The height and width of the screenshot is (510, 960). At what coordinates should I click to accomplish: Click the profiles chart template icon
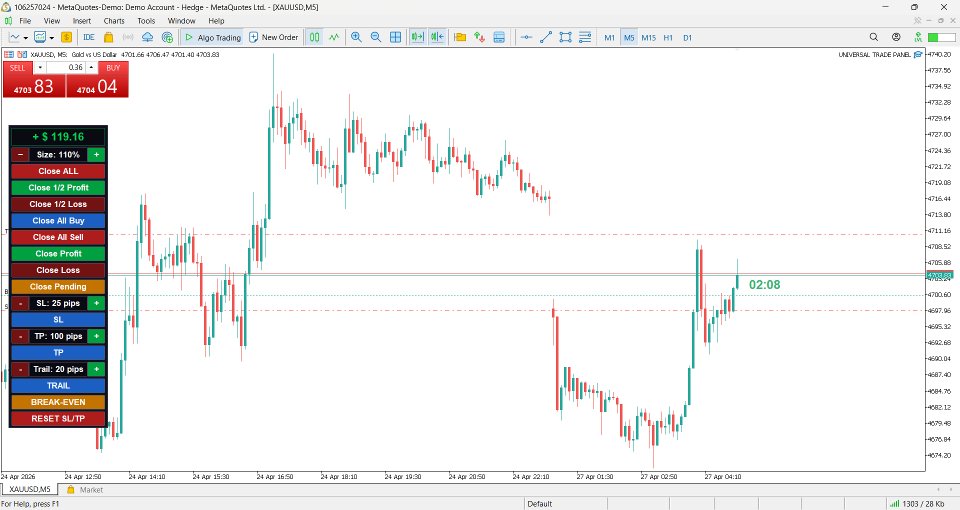pos(40,37)
